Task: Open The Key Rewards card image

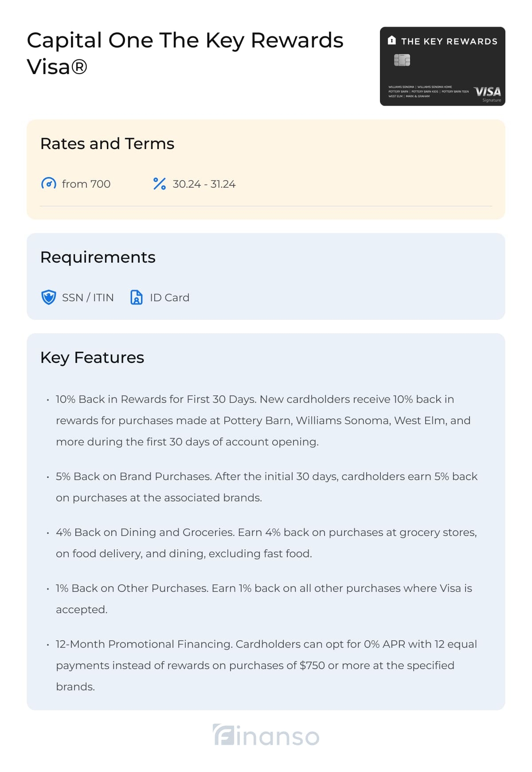Action: click(x=442, y=67)
